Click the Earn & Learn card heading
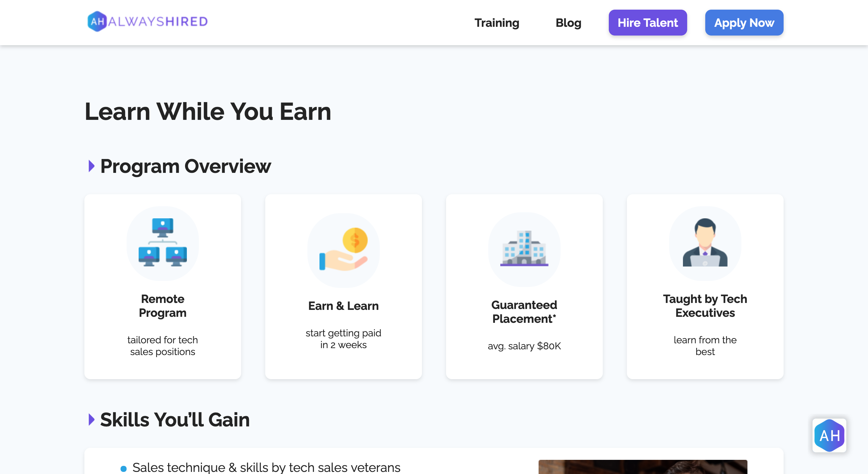 point(343,306)
